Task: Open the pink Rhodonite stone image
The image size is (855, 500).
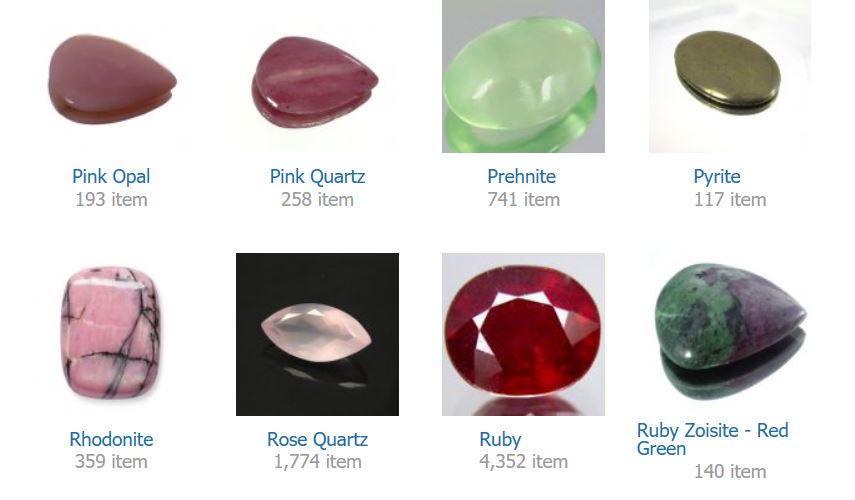Action: point(111,334)
